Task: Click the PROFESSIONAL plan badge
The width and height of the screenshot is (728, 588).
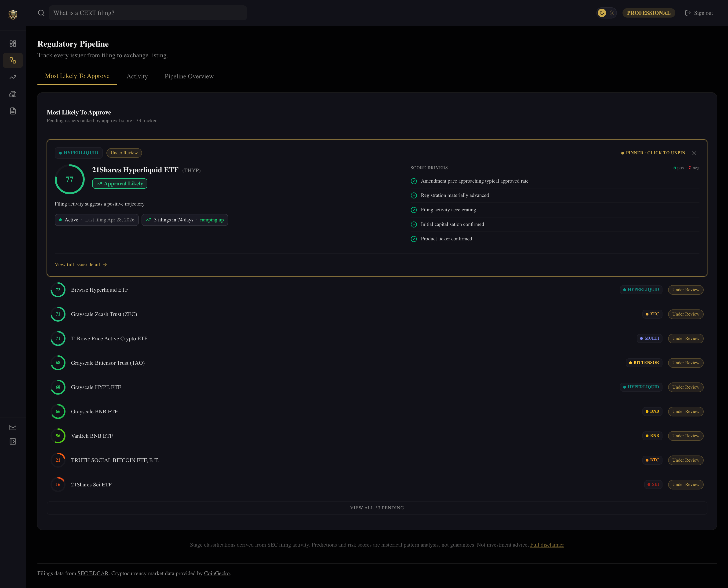Action: click(x=648, y=13)
